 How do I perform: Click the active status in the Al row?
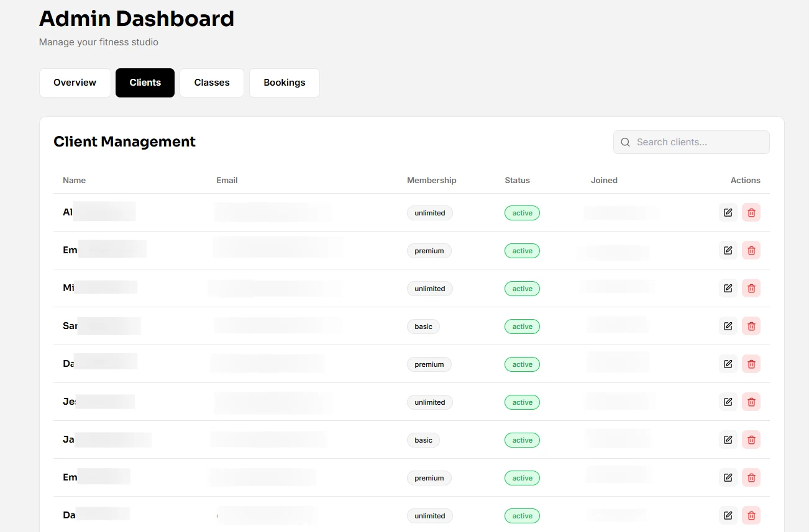click(523, 213)
